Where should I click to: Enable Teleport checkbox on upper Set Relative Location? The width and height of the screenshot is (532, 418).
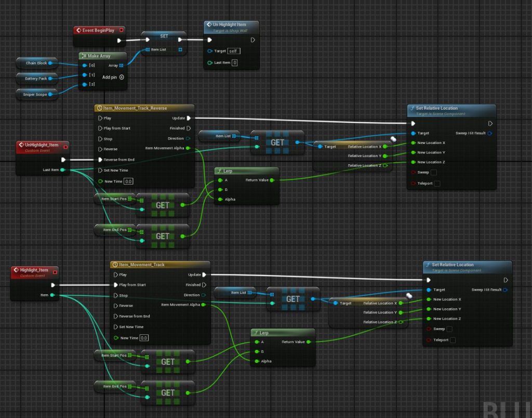[436, 183]
